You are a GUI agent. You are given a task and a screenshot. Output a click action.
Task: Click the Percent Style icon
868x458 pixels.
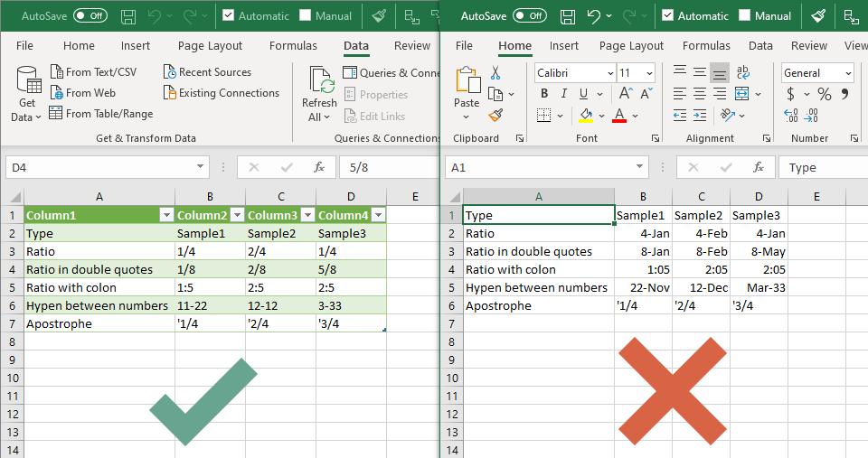coord(824,94)
